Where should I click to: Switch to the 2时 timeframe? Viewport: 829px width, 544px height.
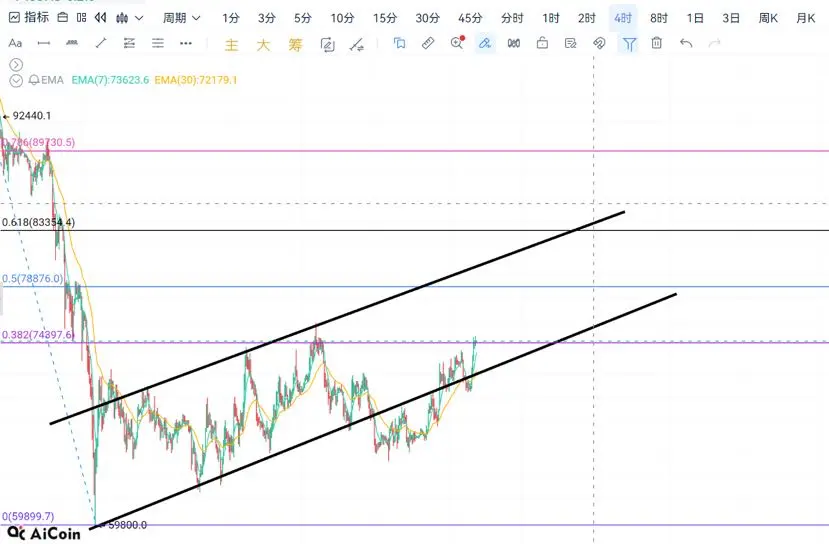tap(586, 18)
